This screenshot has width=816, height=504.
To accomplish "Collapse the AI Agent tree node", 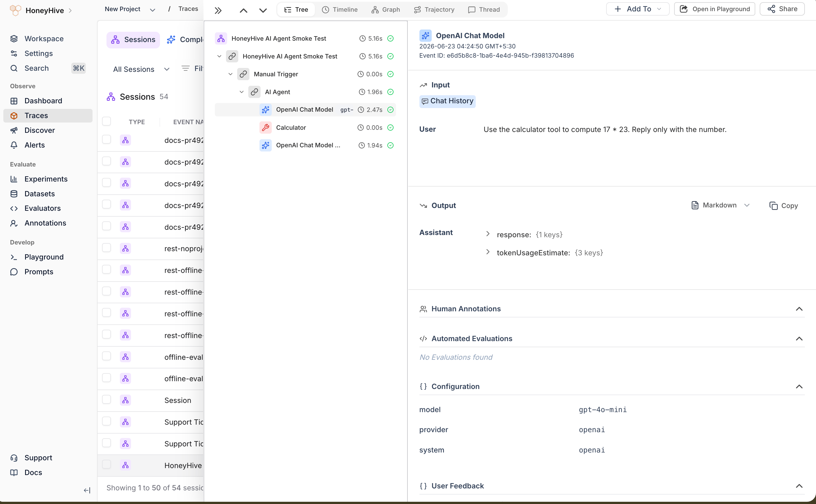I will (242, 92).
